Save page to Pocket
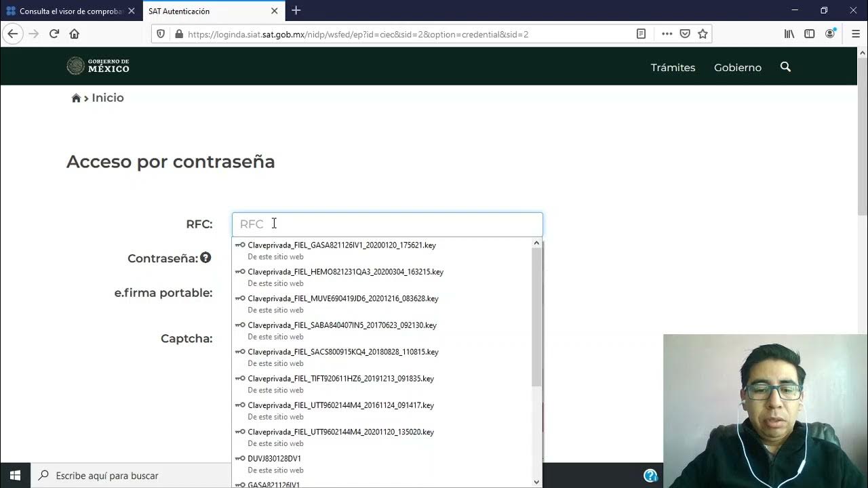This screenshot has height=488, width=868. 685,34
